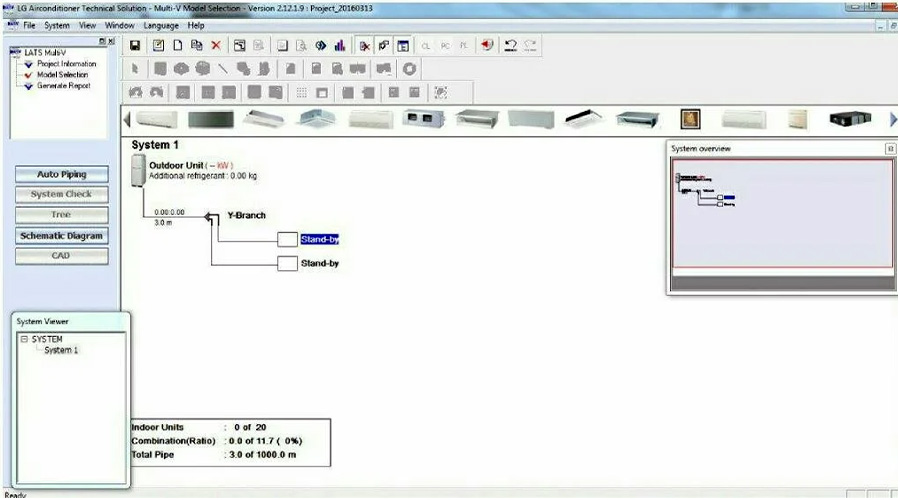
Task: Click the cut-with-red-X toolbar icon
Action: (364, 45)
